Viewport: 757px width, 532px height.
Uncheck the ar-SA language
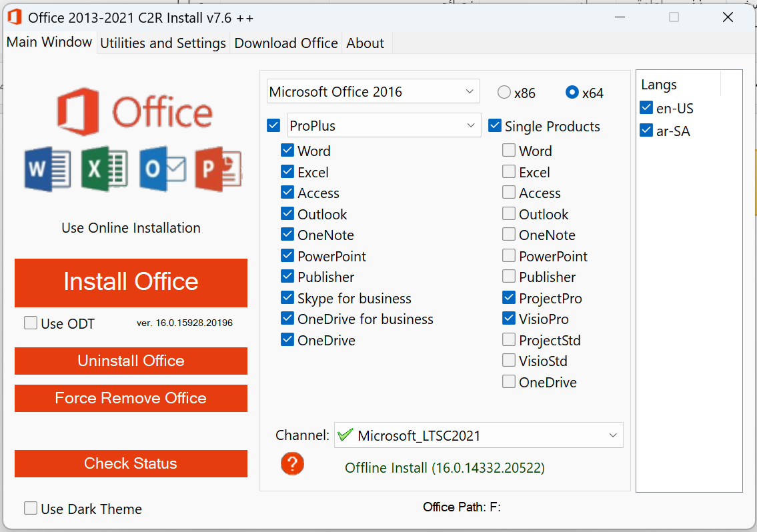(646, 130)
